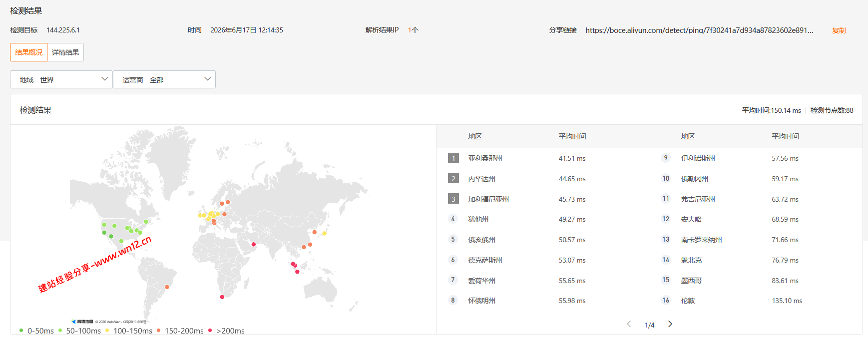The height and width of the screenshot is (341, 868).
Task: Click the yellow map marker in Japan
Action: tap(325, 233)
